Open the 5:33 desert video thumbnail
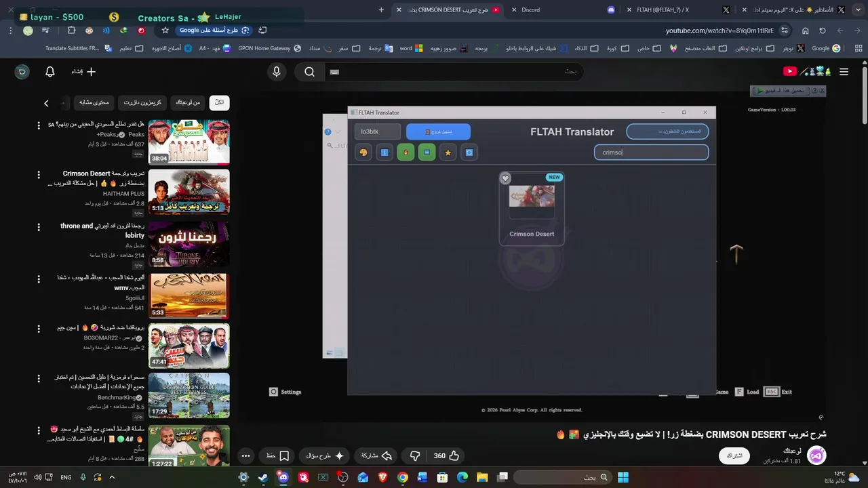The image size is (868, 488). 189,296
